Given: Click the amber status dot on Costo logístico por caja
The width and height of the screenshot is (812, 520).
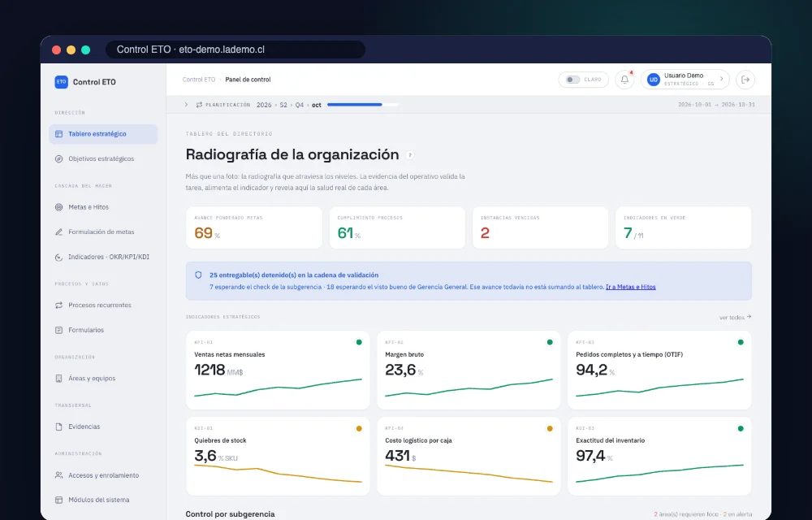Looking at the screenshot, I should click(550, 428).
